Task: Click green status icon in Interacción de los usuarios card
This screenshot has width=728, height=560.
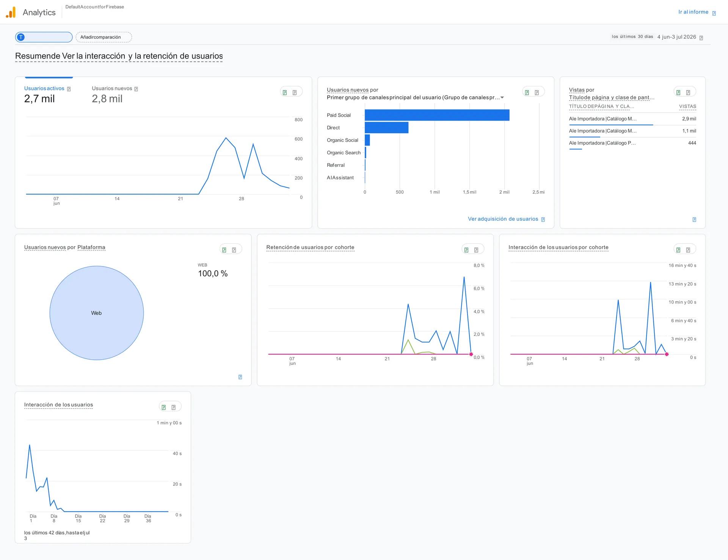Action: (x=163, y=407)
